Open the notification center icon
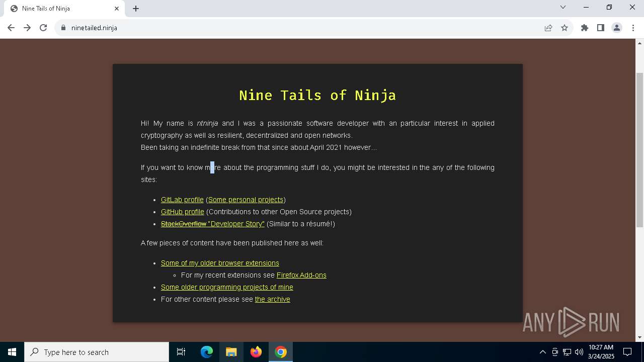This screenshot has height=362, width=644. 627,352
